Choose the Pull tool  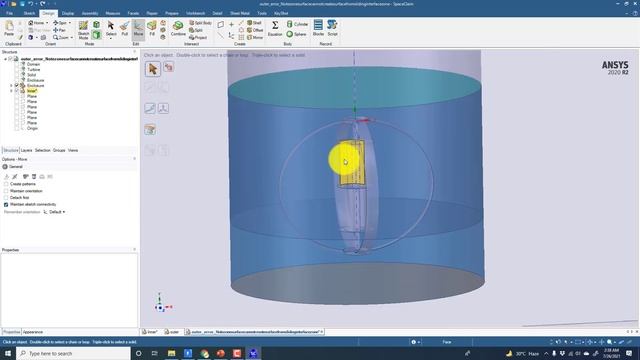(x=124, y=29)
